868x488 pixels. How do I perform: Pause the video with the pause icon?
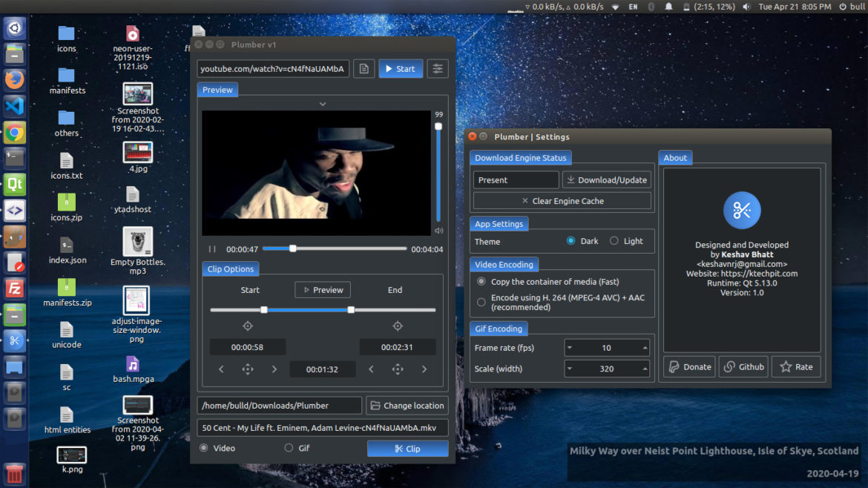click(212, 249)
